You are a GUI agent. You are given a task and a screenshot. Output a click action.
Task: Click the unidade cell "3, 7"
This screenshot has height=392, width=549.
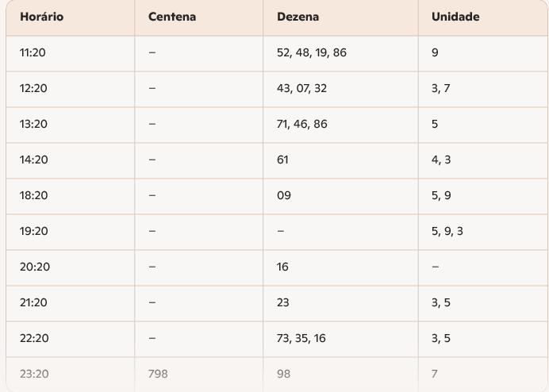(440, 89)
